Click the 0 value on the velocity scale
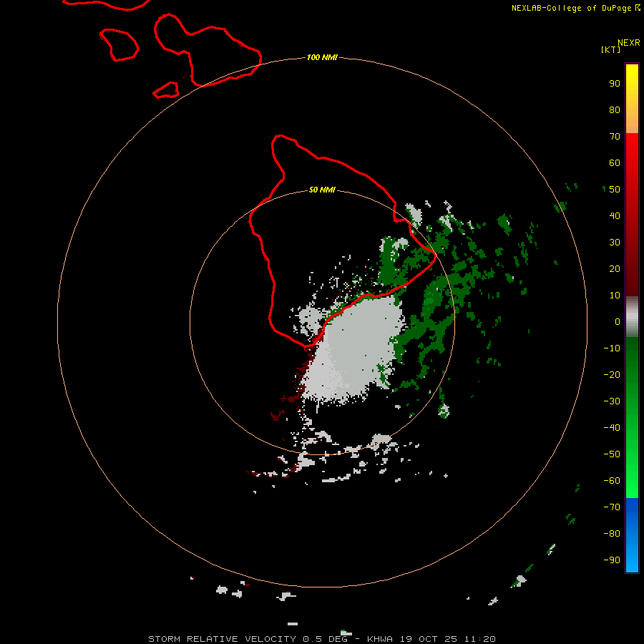Screen dimensions: 644x644 click(618, 321)
